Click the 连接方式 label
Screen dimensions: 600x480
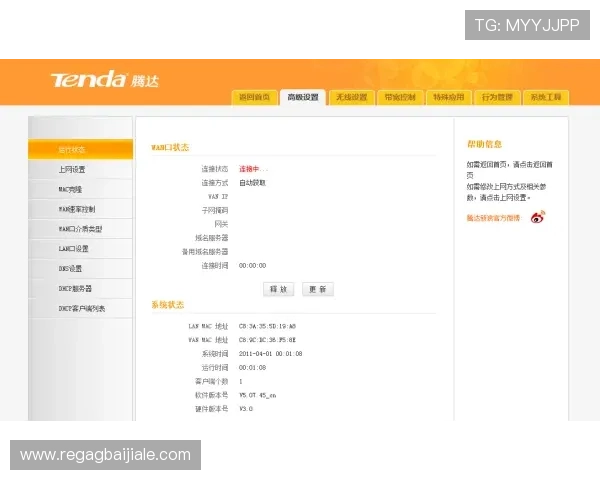(215, 183)
